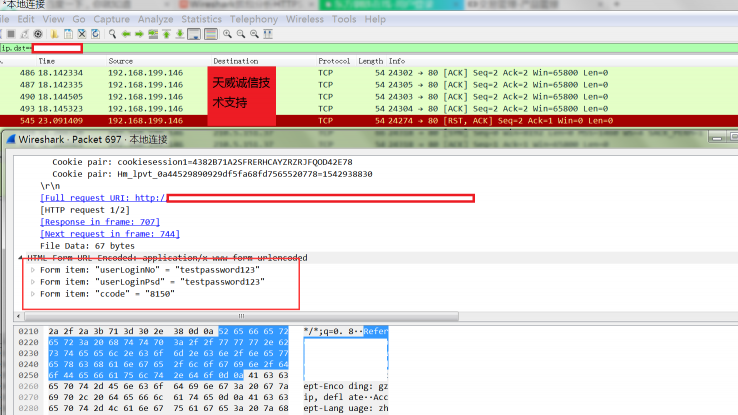Open the Analyze menu
The width and height of the screenshot is (738, 415).
pos(155,19)
